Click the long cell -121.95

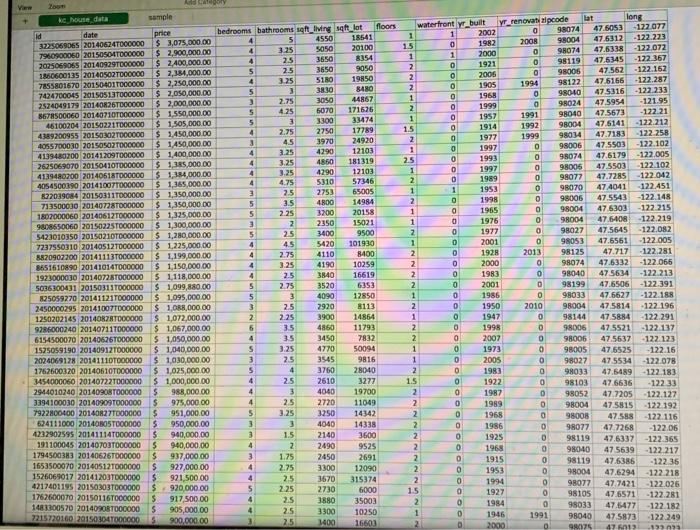coord(648,100)
